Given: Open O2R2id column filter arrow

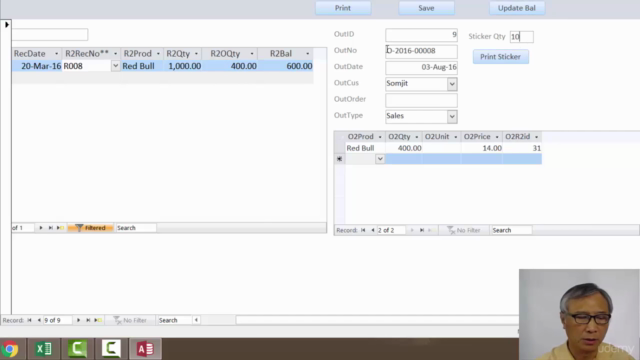Looking at the screenshot, I should [536, 137].
